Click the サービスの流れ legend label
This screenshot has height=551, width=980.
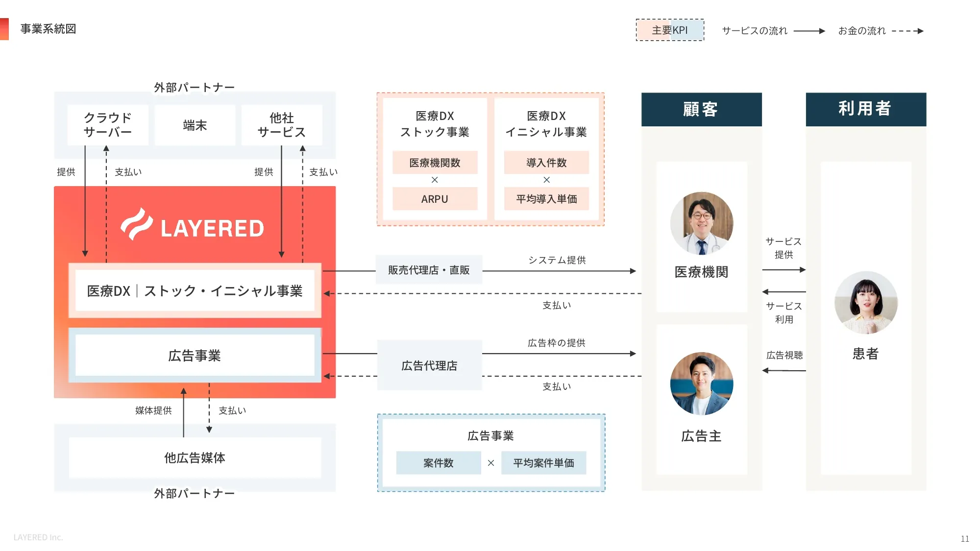pyautogui.click(x=755, y=31)
